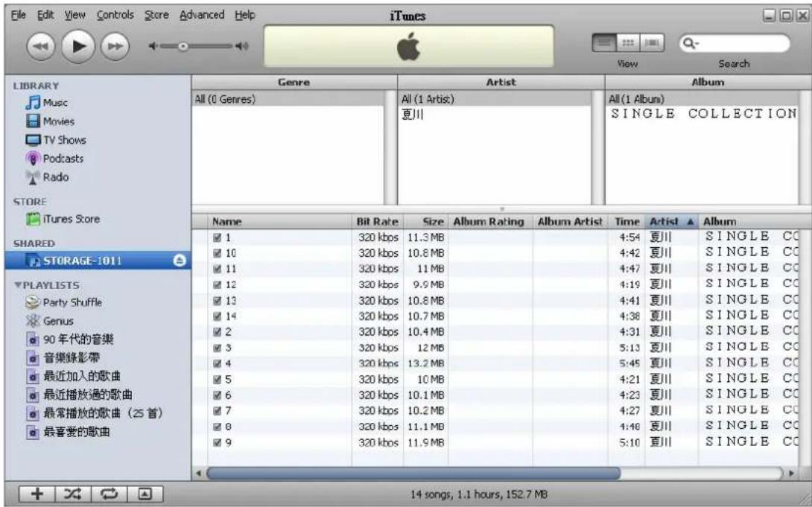Sort by Album Artist column header
The height and width of the screenshot is (507, 812).
(x=570, y=221)
